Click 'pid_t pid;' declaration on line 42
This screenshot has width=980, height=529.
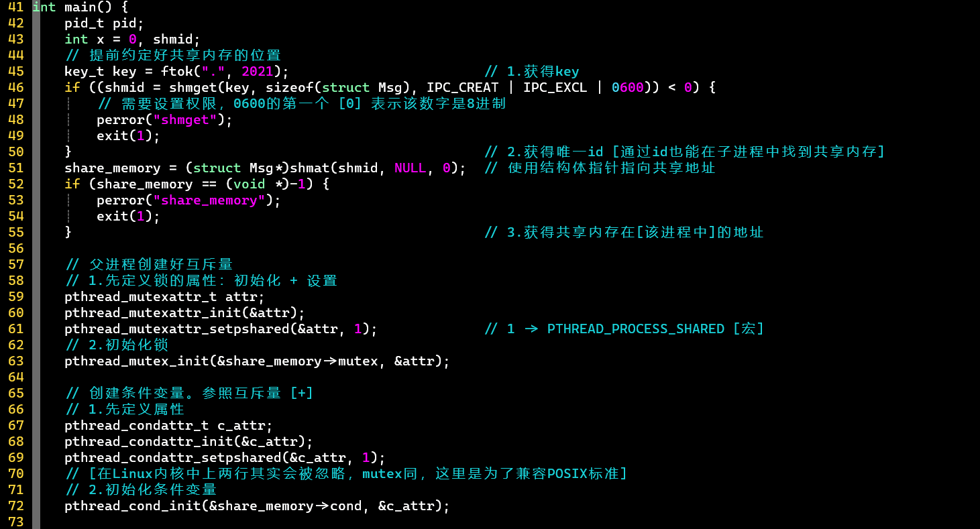point(105,23)
